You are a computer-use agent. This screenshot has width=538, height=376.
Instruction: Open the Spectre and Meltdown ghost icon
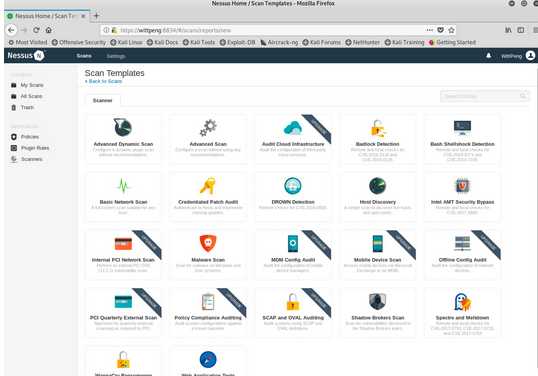click(462, 302)
